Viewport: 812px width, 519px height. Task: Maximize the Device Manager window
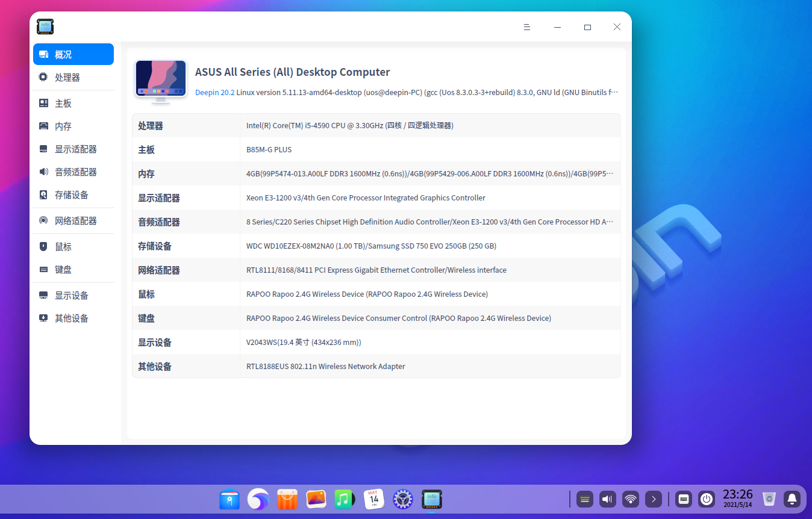[587, 27]
